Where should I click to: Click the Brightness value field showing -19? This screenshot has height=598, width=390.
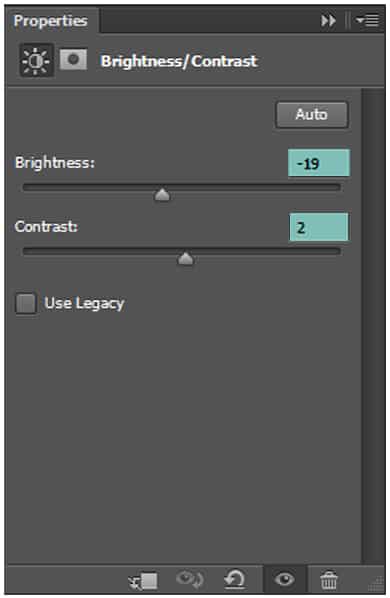coord(319,163)
